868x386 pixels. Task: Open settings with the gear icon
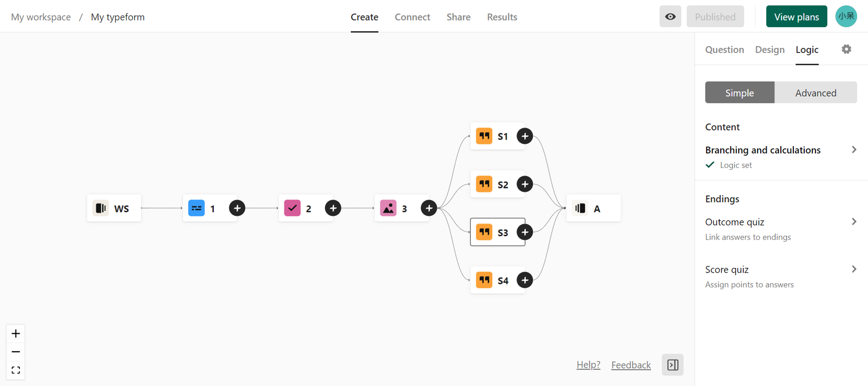pos(846,49)
